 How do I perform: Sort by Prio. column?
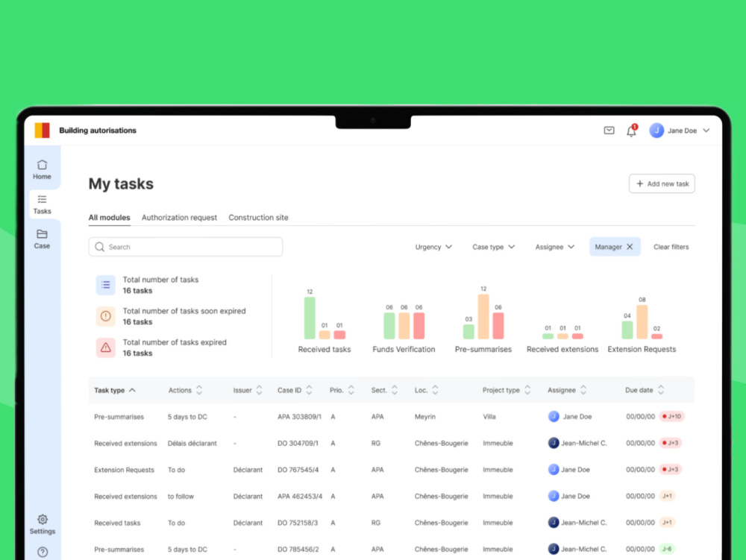click(342, 390)
